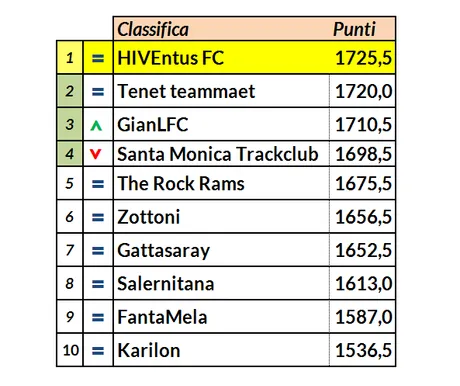This screenshot has width=460, height=386.
Task: Click the yellow rank 1 cell
Action: 70,58
